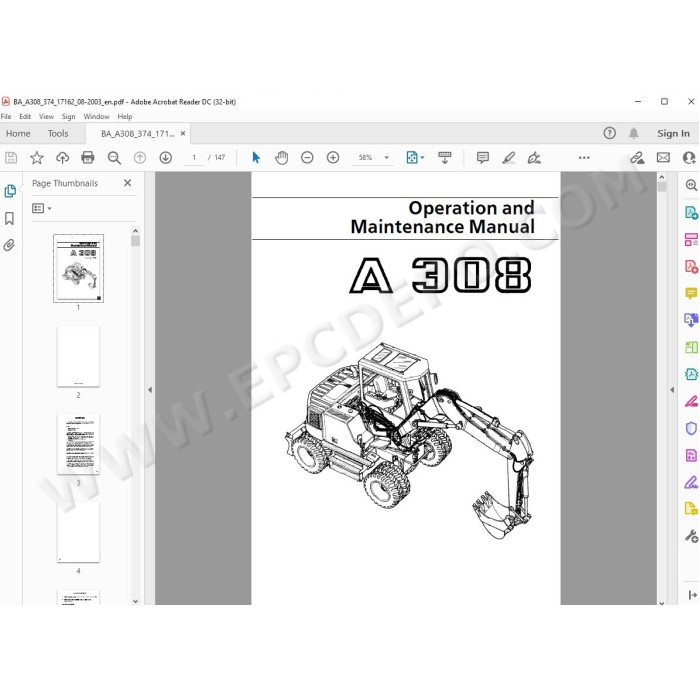Upload file to cloud icon

(x=62, y=158)
